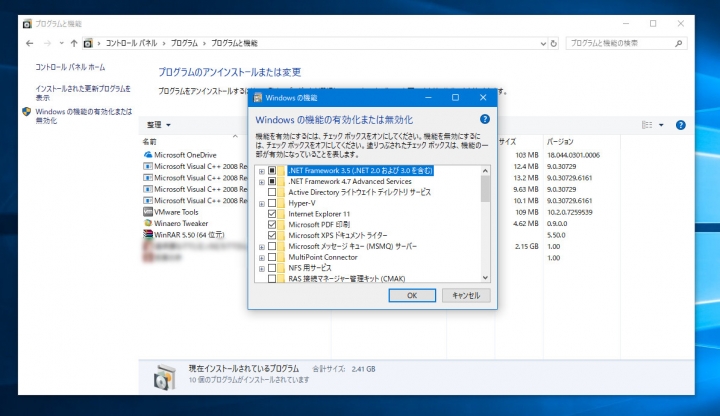720x416 pixels.
Task: Click the Windows Features dialog title icon
Action: pyautogui.click(x=258, y=97)
